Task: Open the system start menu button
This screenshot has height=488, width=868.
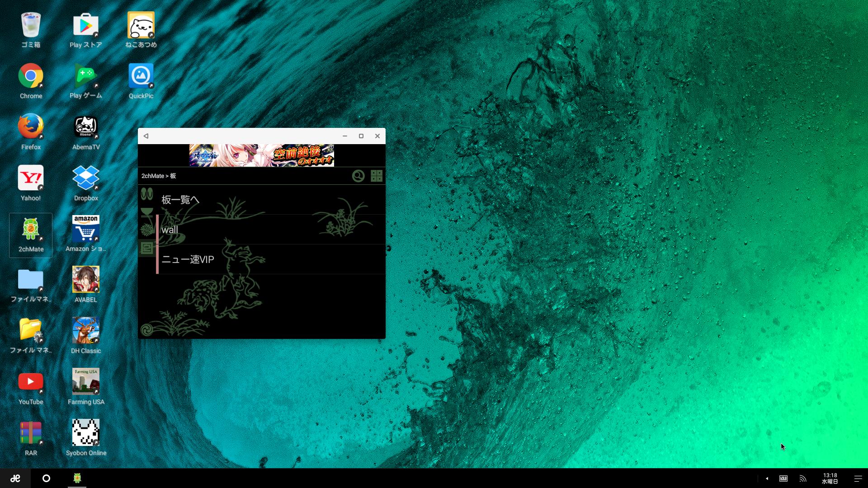Action: [x=15, y=478]
